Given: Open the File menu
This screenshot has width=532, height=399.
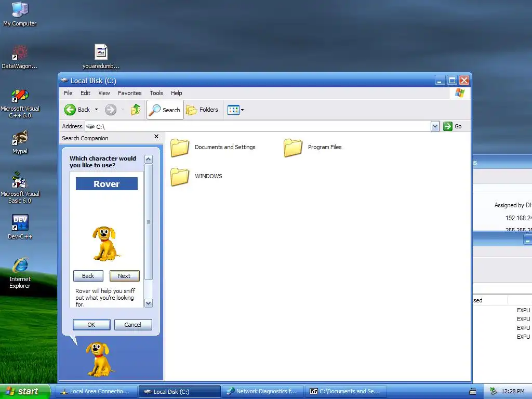Looking at the screenshot, I should [x=68, y=93].
